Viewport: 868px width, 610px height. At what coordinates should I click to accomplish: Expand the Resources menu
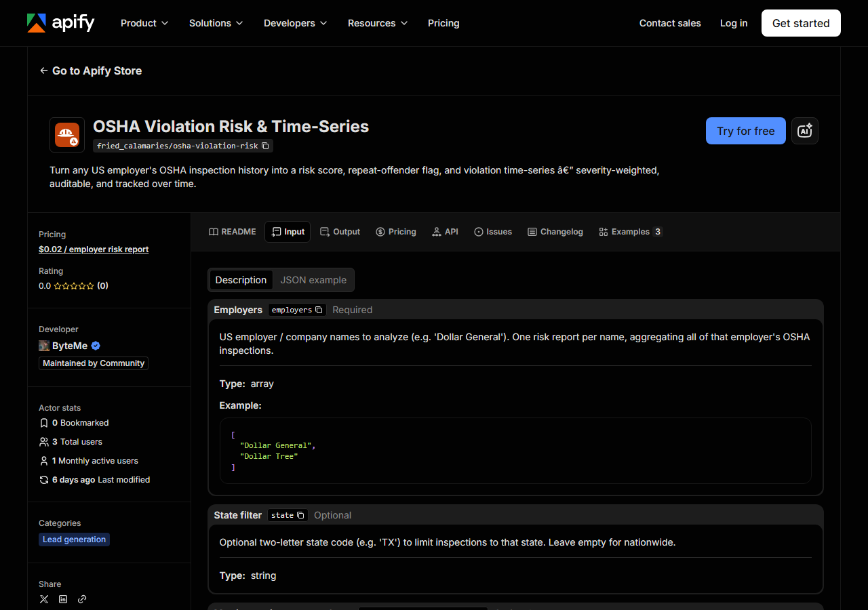(x=378, y=23)
